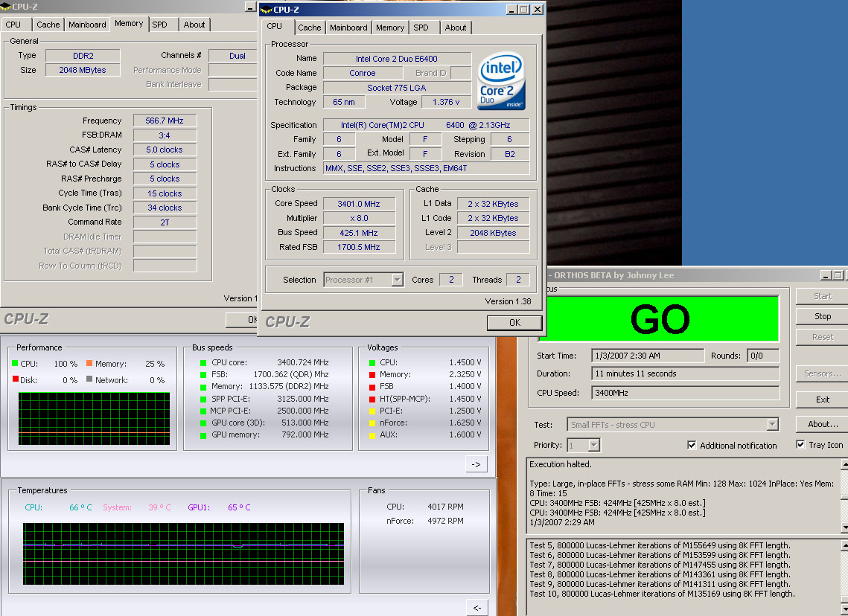This screenshot has height=616, width=848.
Task: Click the Duration field showing 11 minutes
Action: [685, 373]
